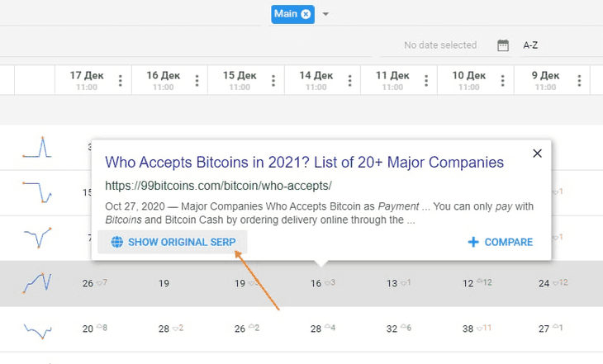Remove the Main tag with its x icon
The height and width of the screenshot is (364, 603).
[306, 14]
